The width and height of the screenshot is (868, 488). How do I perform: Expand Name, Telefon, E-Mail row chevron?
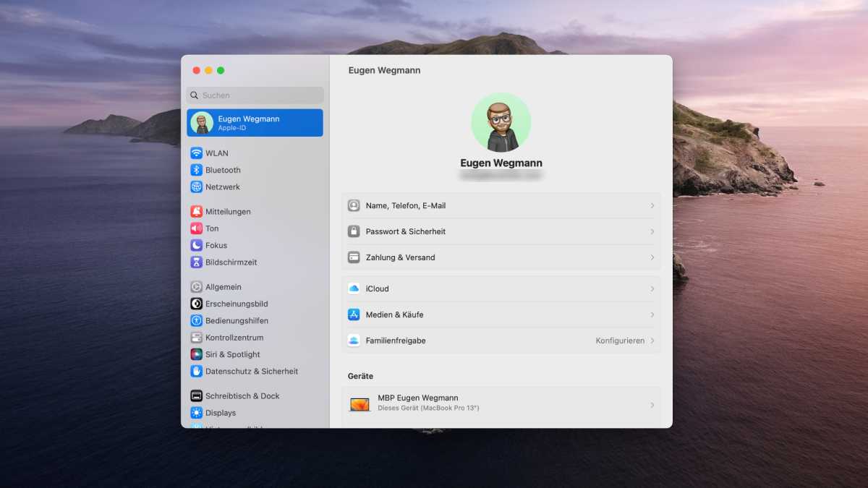click(652, 205)
